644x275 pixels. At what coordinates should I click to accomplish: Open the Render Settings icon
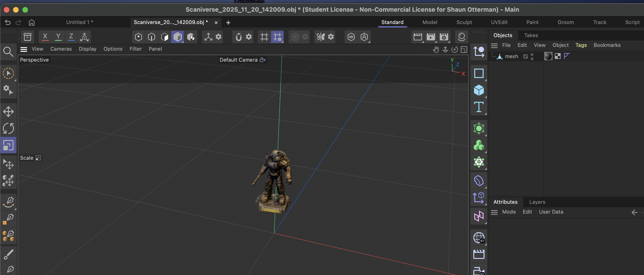point(444,37)
